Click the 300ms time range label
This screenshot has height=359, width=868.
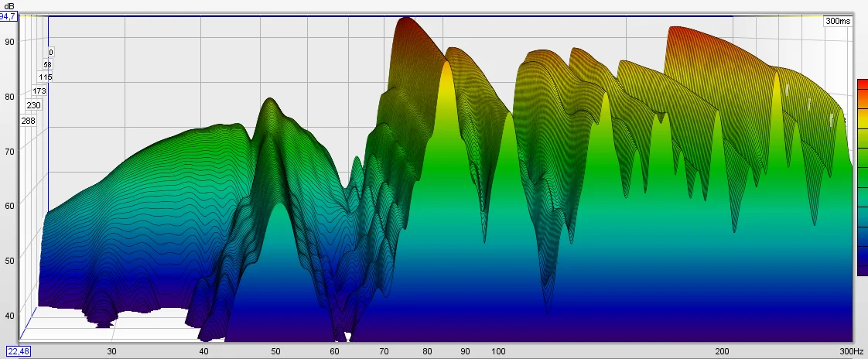point(838,21)
